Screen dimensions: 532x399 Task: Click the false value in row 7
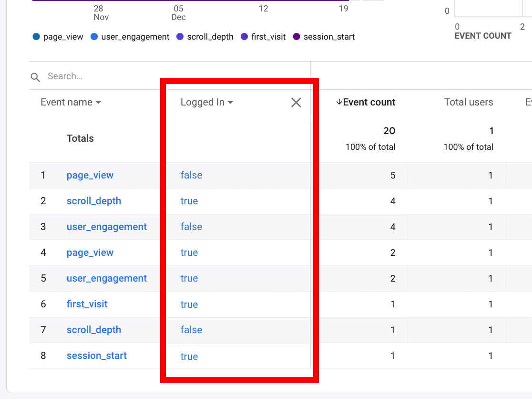pyautogui.click(x=191, y=330)
